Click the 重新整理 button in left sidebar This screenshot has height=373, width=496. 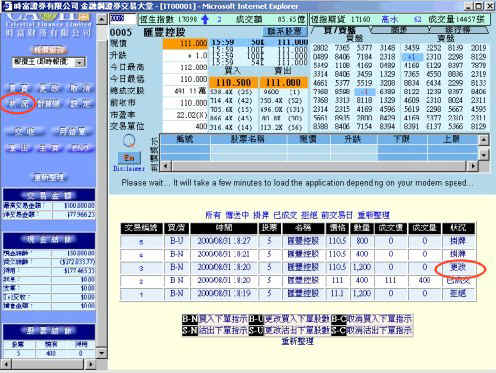click(x=49, y=177)
